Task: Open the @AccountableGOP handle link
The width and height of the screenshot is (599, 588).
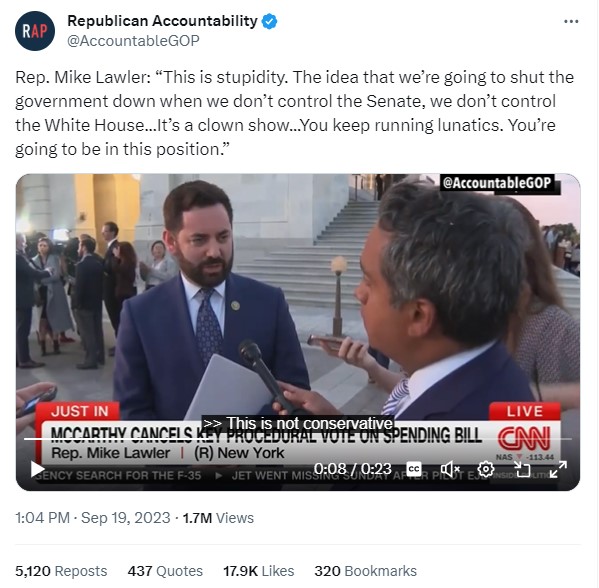Action: (x=133, y=40)
